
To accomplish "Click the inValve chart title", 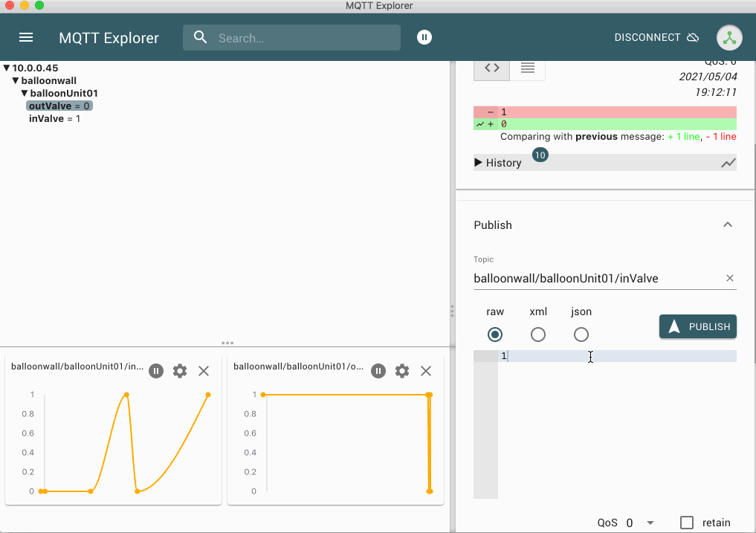I will coord(77,366).
